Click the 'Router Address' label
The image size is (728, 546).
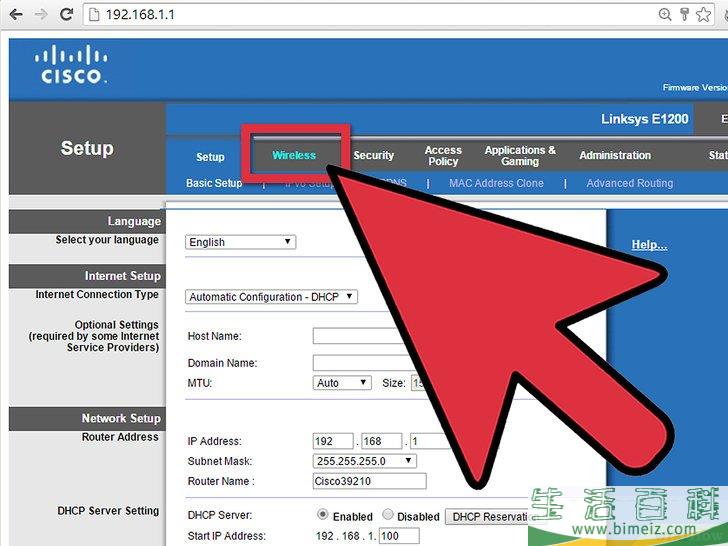(120, 437)
